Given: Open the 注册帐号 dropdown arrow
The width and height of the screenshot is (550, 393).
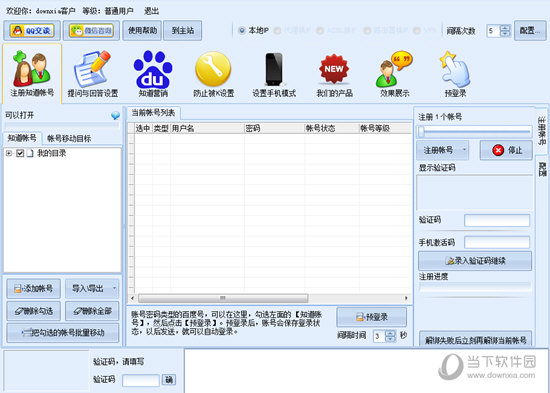Looking at the screenshot, I should 464,150.
